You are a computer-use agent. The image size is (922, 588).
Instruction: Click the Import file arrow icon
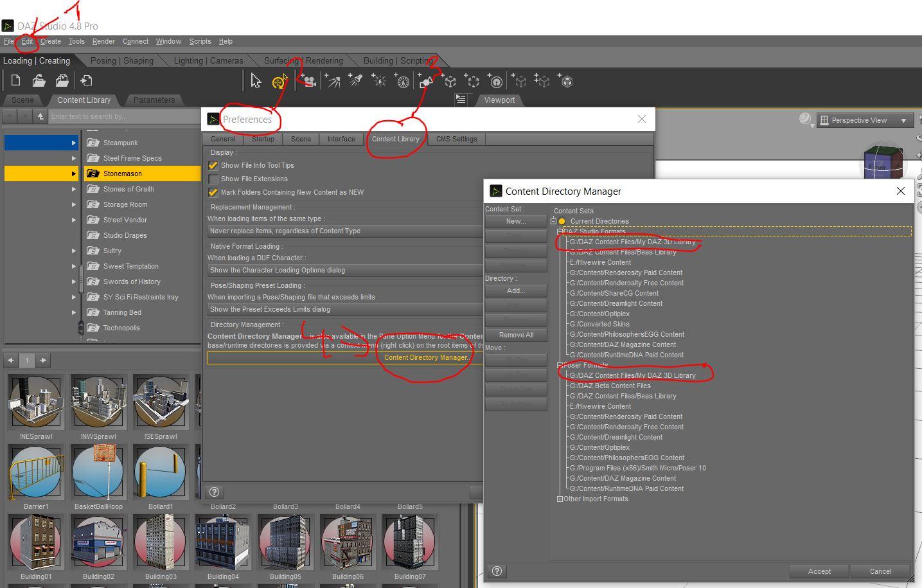[86, 81]
